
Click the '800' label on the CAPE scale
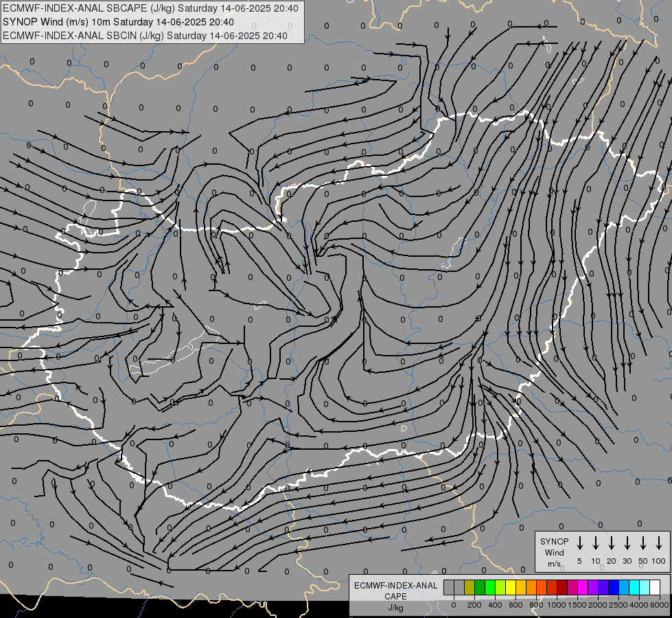[x=536, y=605]
